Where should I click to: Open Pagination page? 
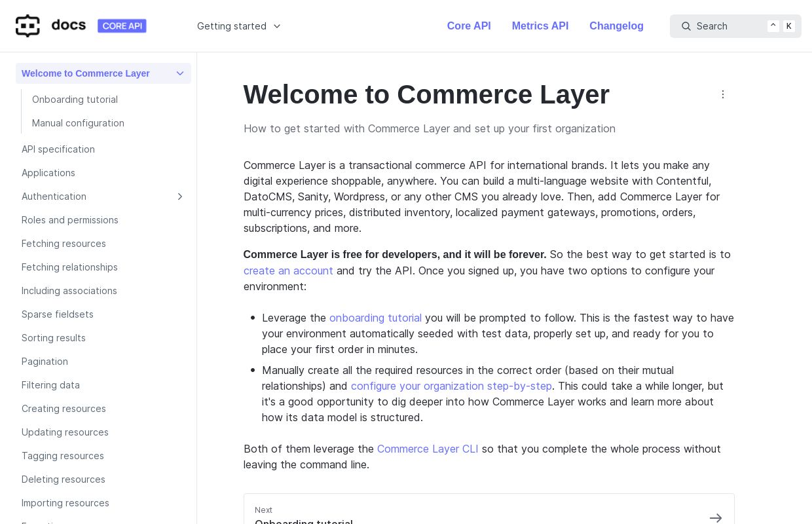(45, 362)
